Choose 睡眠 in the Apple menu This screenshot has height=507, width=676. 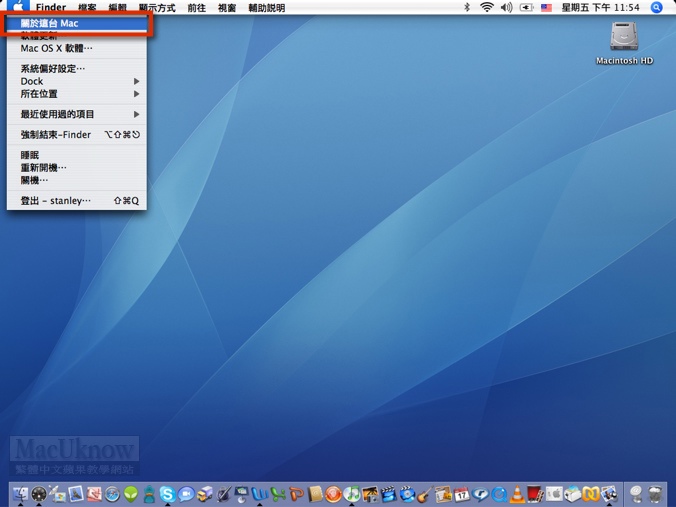77,155
